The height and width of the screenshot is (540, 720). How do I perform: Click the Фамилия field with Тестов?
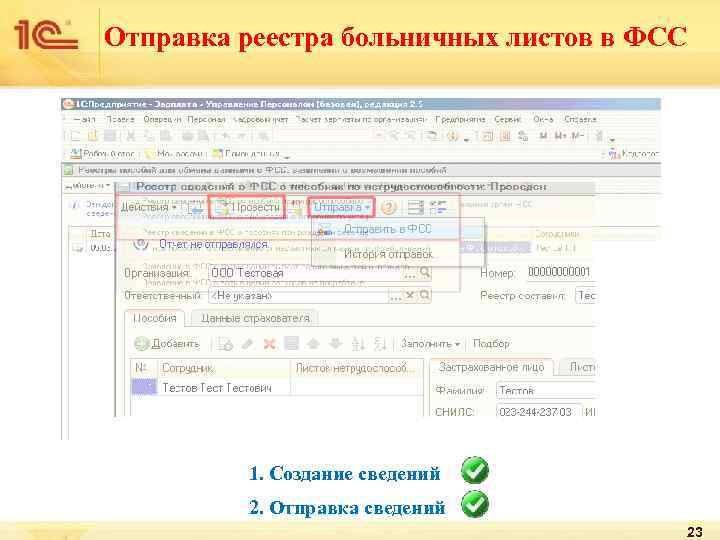pos(546,391)
